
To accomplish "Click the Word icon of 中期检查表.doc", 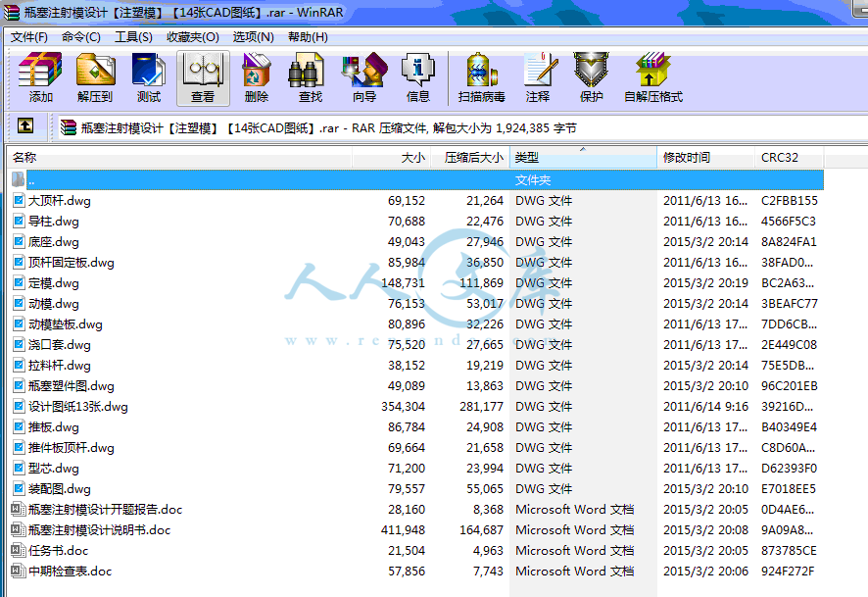I will 19,571.
